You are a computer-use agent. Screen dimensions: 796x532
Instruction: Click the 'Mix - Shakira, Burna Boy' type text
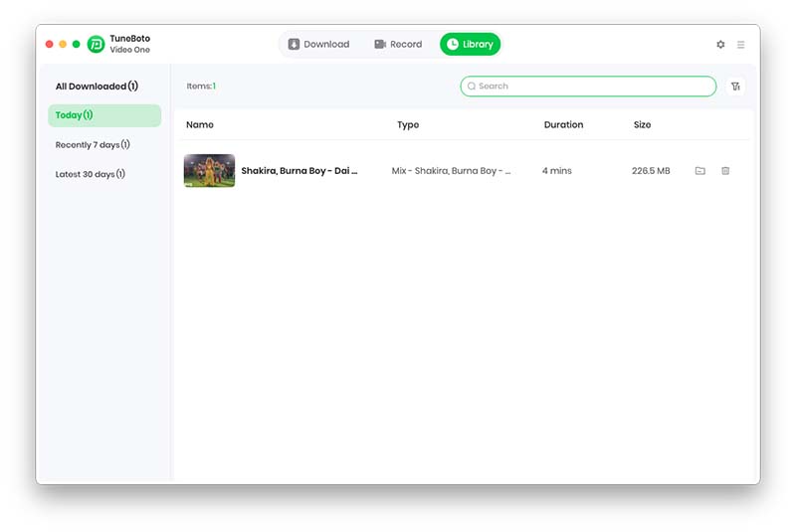pos(451,171)
